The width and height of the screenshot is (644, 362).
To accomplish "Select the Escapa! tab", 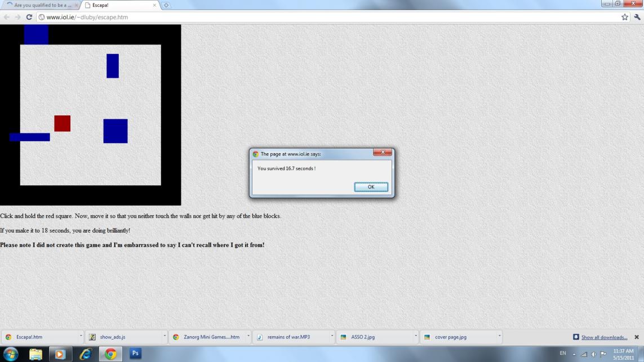I will (x=119, y=5).
